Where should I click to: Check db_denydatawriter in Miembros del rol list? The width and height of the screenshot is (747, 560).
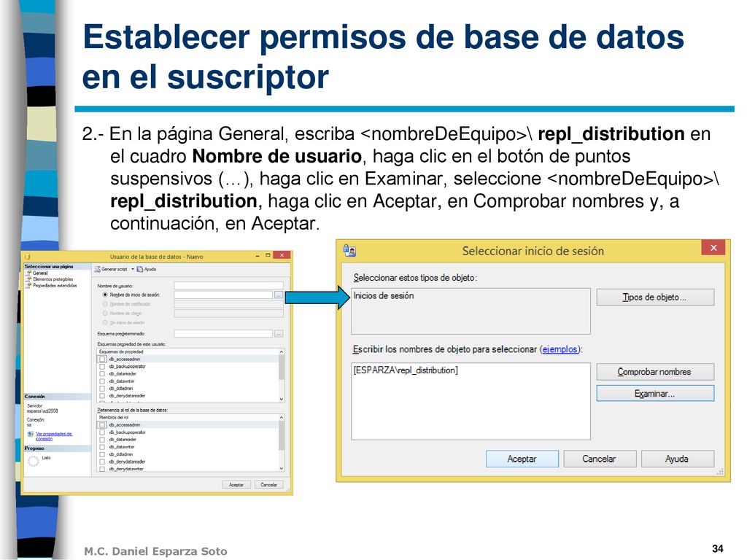click(x=102, y=469)
